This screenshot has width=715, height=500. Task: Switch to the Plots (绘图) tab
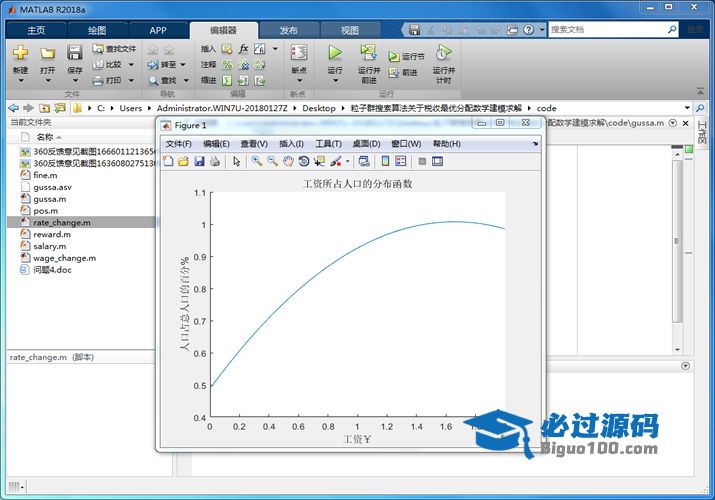(97, 31)
